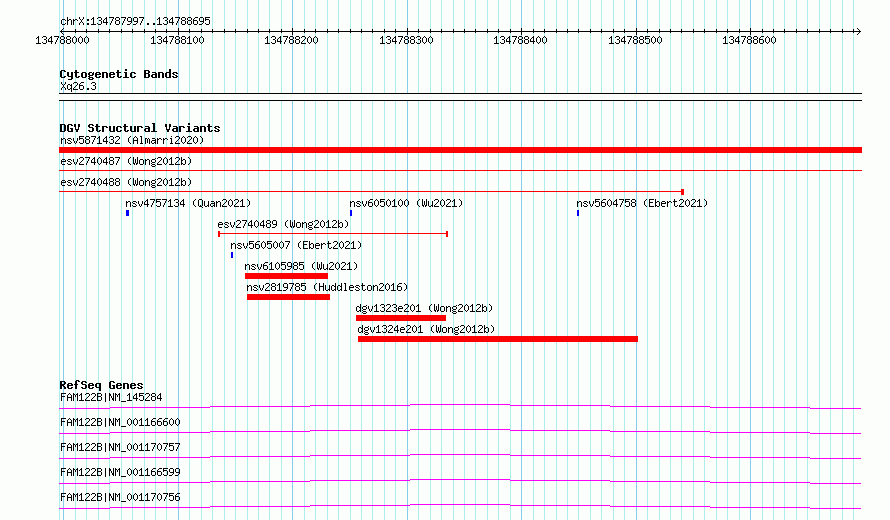
Task: Click the 134788600 ruler position label
Action: pos(749,40)
